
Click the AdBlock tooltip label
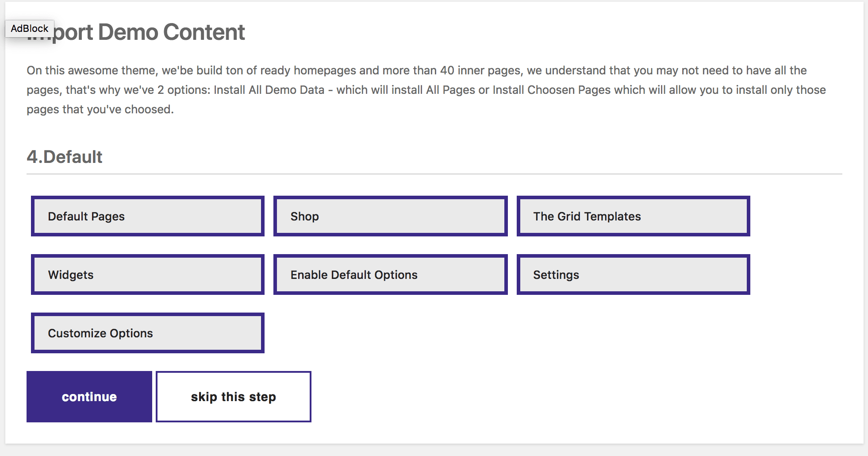tap(29, 28)
